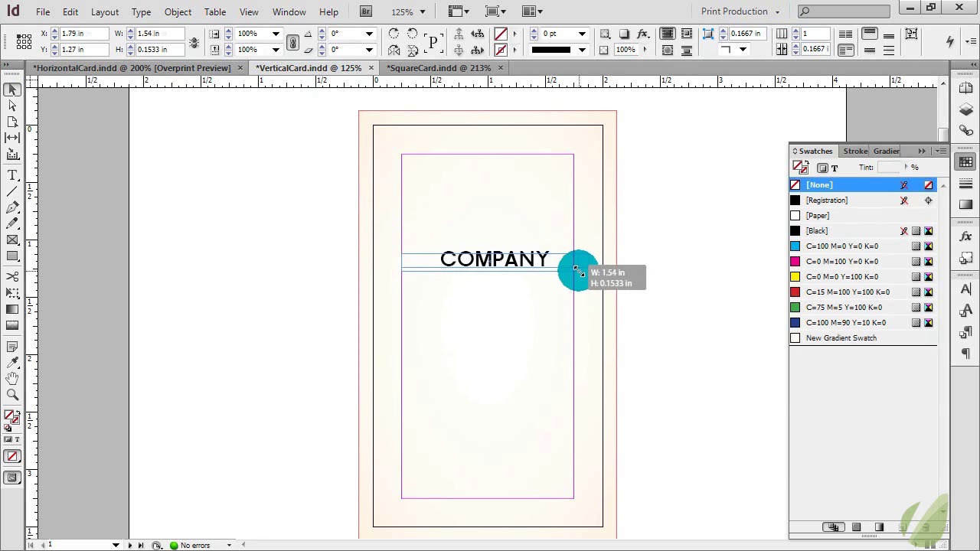Open the rotation angle dropdown

tap(369, 34)
